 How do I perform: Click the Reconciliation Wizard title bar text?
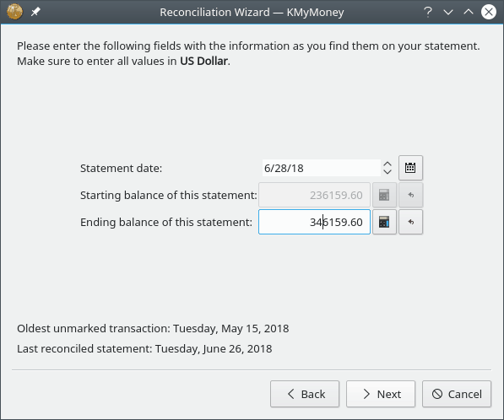point(252,12)
